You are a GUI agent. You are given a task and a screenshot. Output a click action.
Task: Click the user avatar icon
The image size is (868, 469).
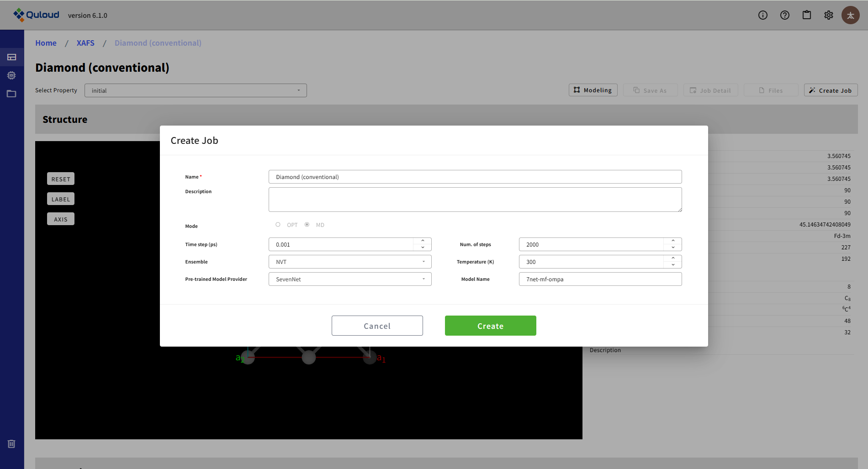pos(850,15)
